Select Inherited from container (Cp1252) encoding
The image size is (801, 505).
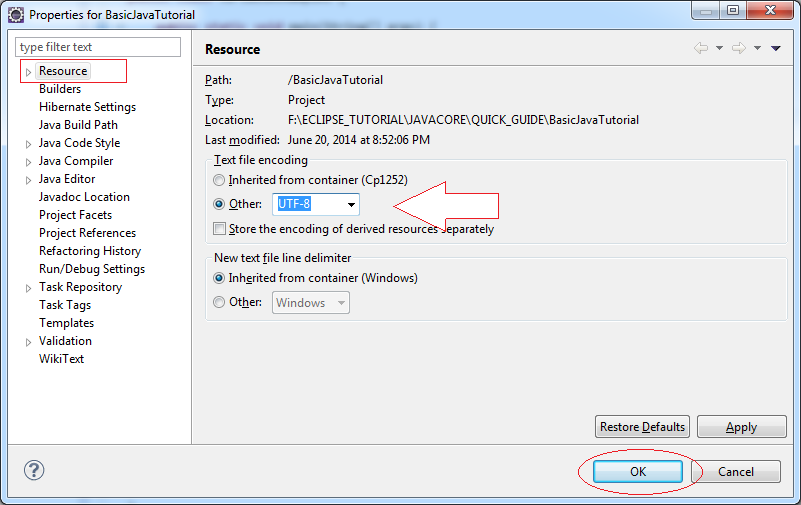[x=219, y=180]
